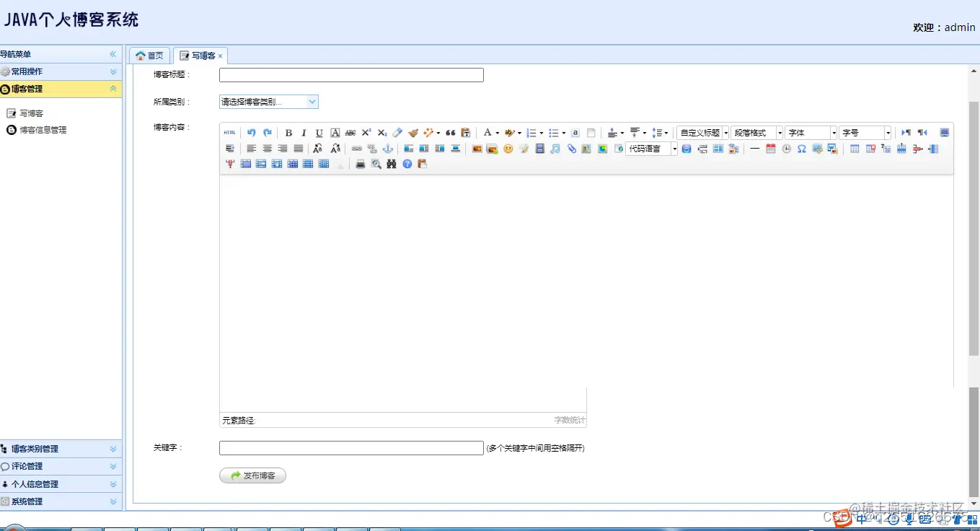Toggle subscript formatting
The image size is (980, 531).
click(382, 133)
